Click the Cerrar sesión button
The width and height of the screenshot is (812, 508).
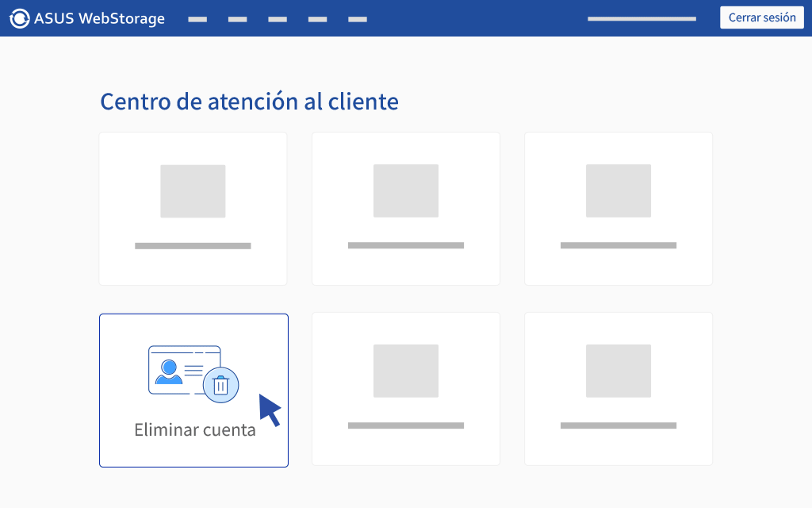pos(762,17)
